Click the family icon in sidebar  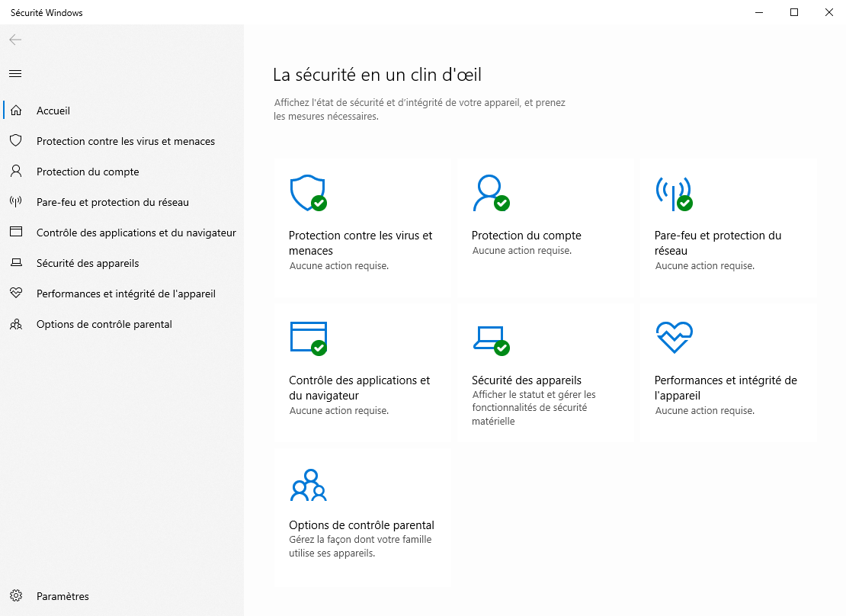click(x=16, y=324)
